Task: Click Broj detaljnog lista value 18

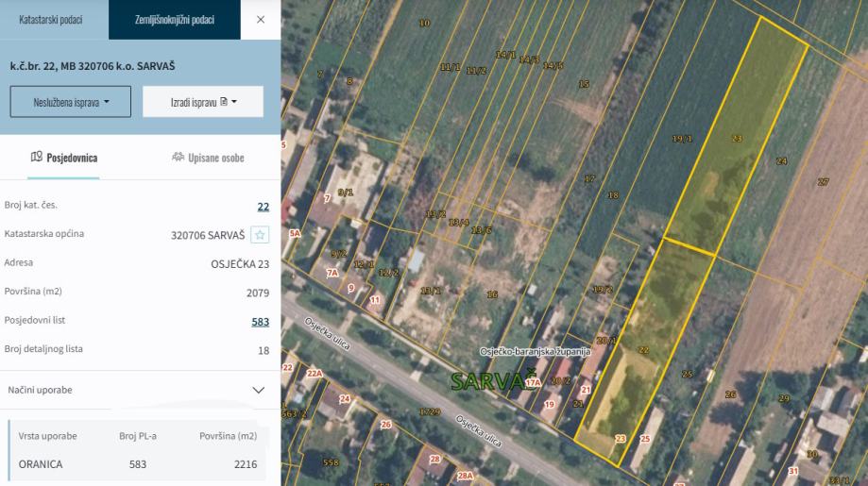Action: click(x=264, y=350)
